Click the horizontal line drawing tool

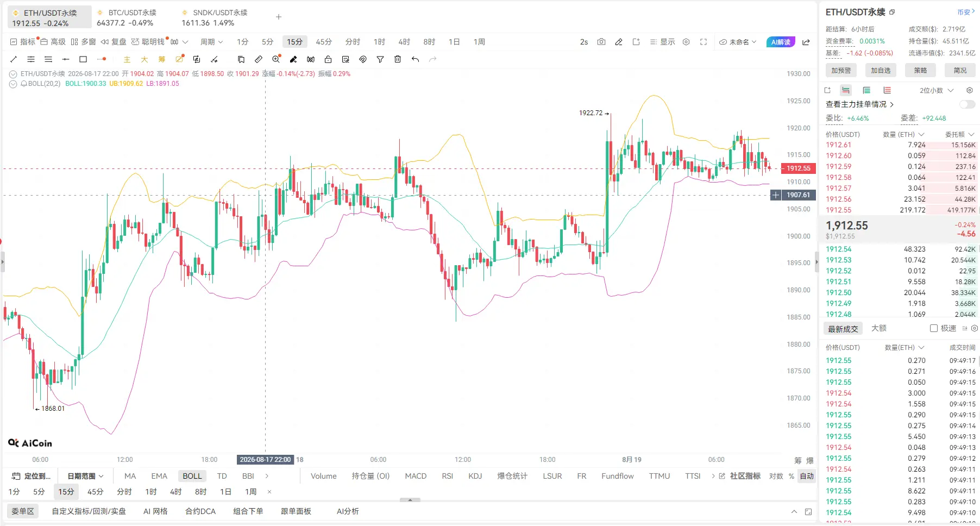pos(66,59)
